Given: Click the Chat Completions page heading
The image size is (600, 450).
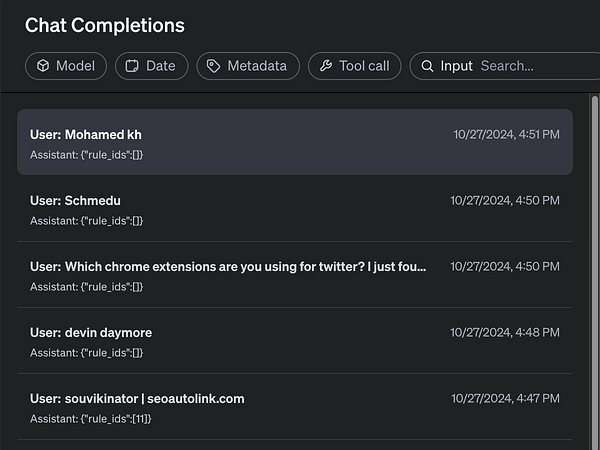Looking at the screenshot, I should point(105,26).
